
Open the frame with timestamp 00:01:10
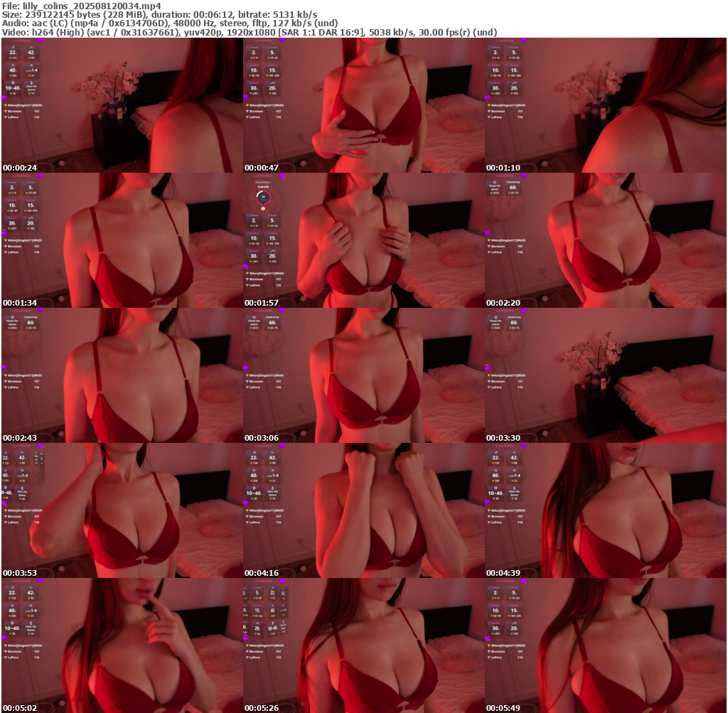(606, 105)
